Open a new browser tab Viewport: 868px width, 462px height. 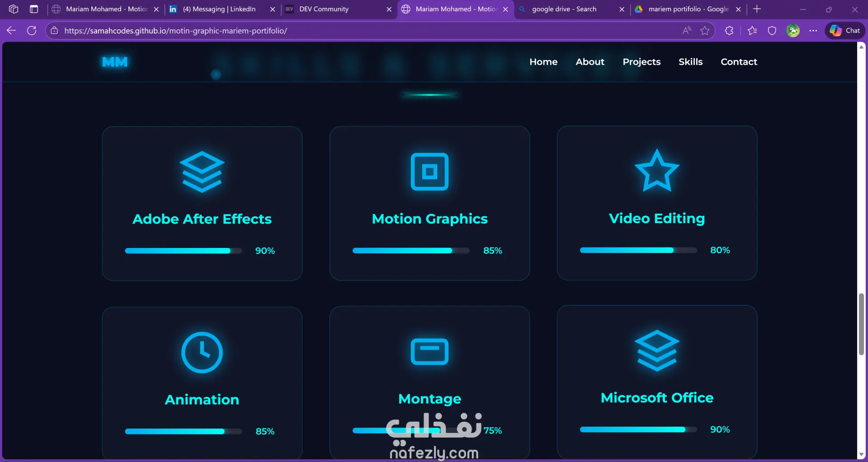point(757,9)
